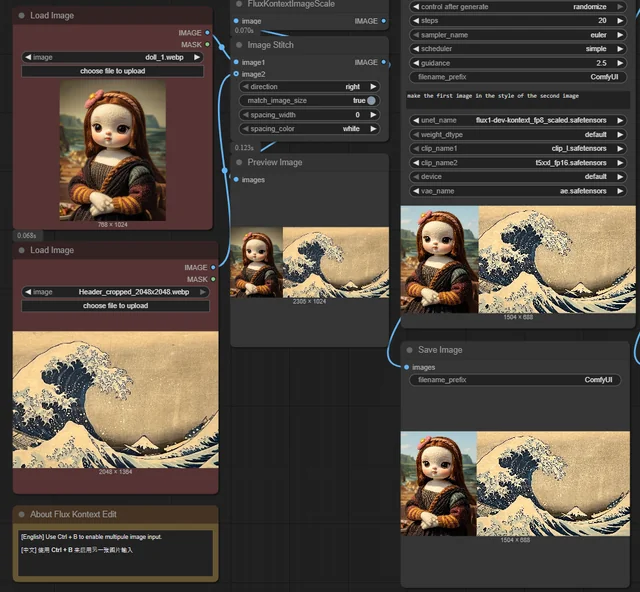Increase steps value

620,20
